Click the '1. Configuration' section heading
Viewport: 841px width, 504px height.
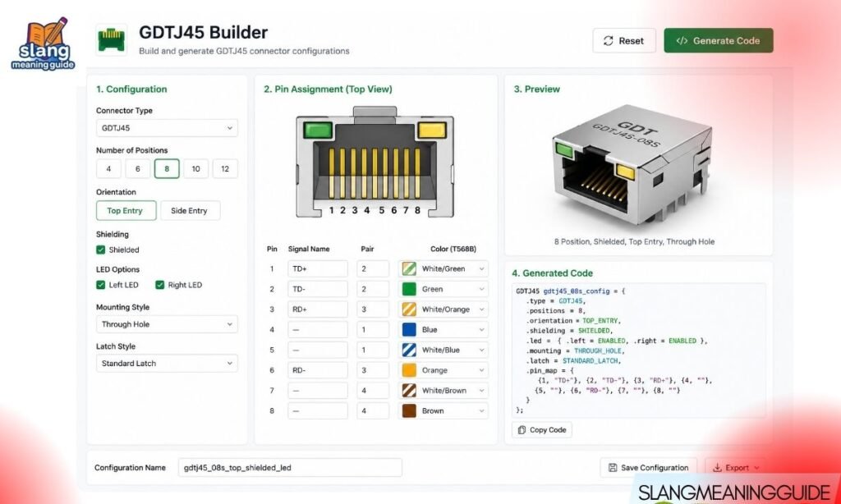click(131, 89)
